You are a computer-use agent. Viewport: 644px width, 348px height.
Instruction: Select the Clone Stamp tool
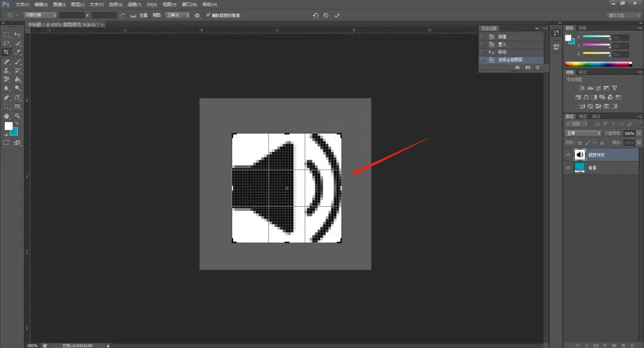tap(6, 70)
